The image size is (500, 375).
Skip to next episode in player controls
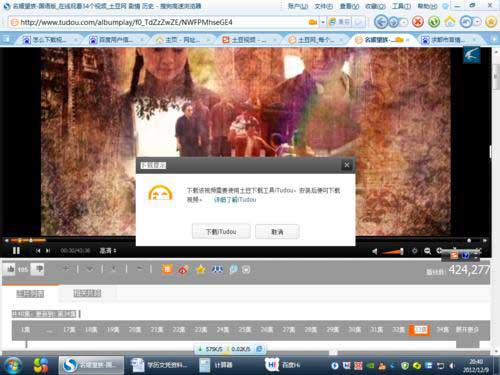[48, 251]
